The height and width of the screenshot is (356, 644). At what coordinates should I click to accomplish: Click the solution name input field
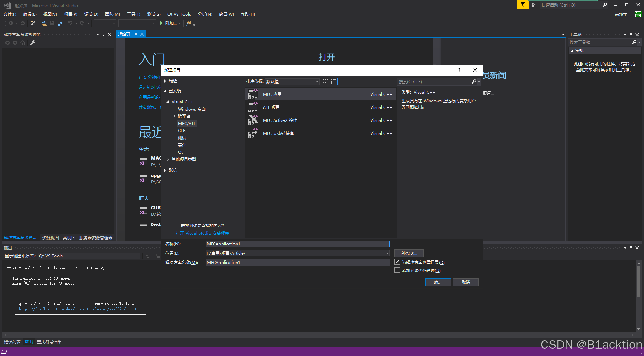pyautogui.click(x=298, y=262)
